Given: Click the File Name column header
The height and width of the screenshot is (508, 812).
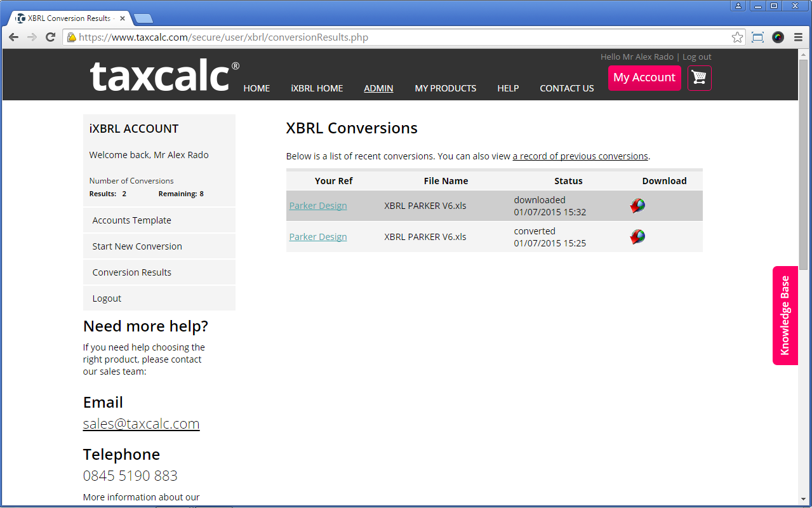Looking at the screenshot, I should pyautogui.click(x=446, y=181).
